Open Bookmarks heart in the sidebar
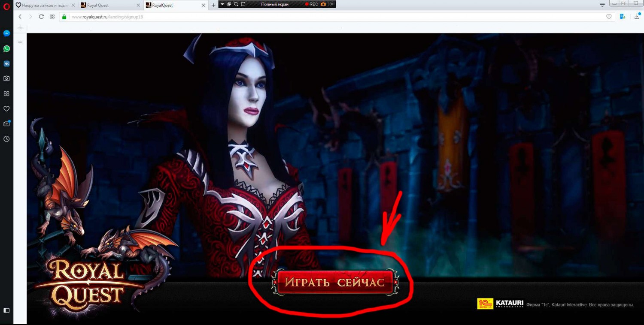644x325 pixels. click(6, 108)
